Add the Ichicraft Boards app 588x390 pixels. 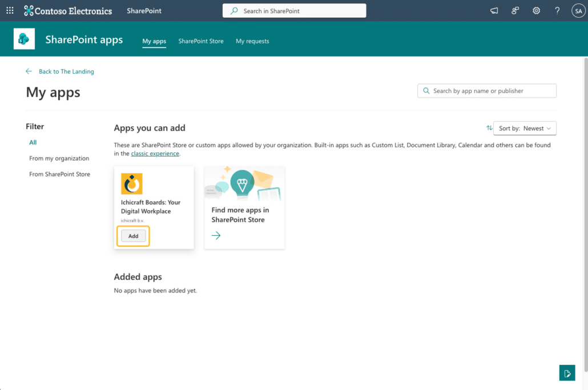[133, 236]
